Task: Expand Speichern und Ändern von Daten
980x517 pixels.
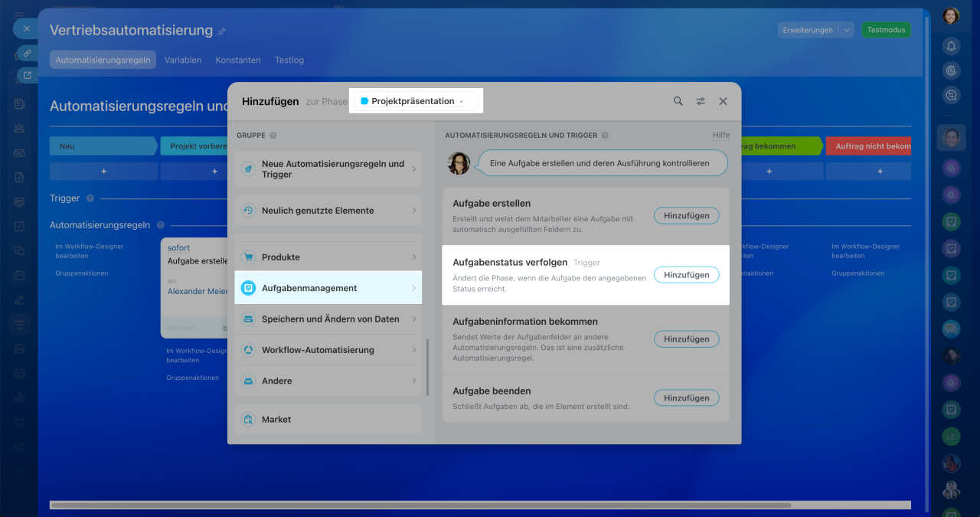Action: [x=328, y=319]
